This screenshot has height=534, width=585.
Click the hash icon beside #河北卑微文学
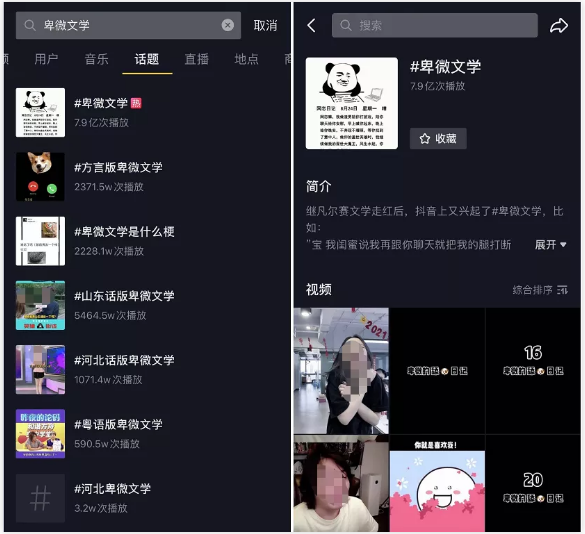tap(40, 498)
